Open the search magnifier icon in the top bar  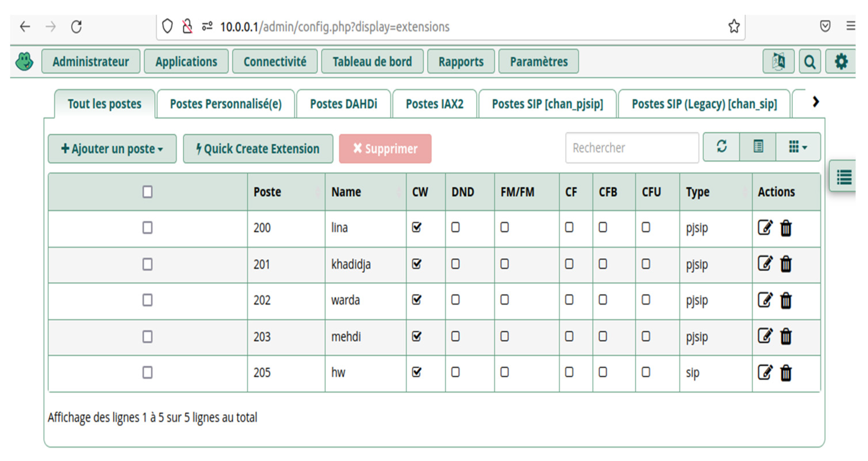click(x=810, y=62)
